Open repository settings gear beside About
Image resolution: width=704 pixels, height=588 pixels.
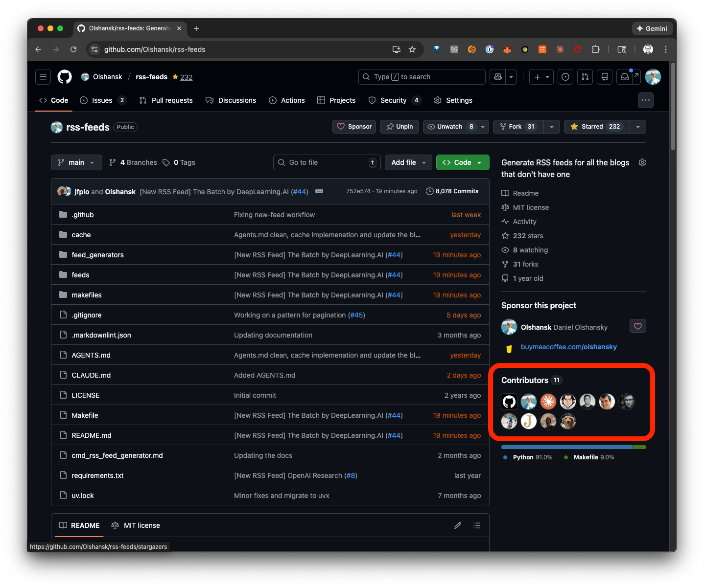pyautogui.click(x=642, y=162)
